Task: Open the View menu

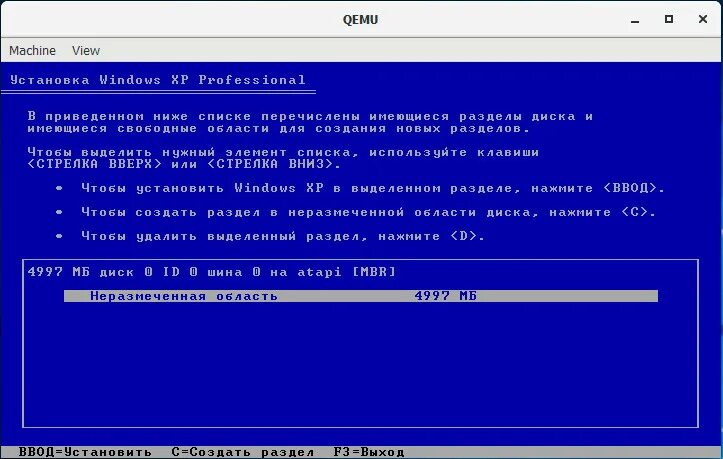Action: 86,50
